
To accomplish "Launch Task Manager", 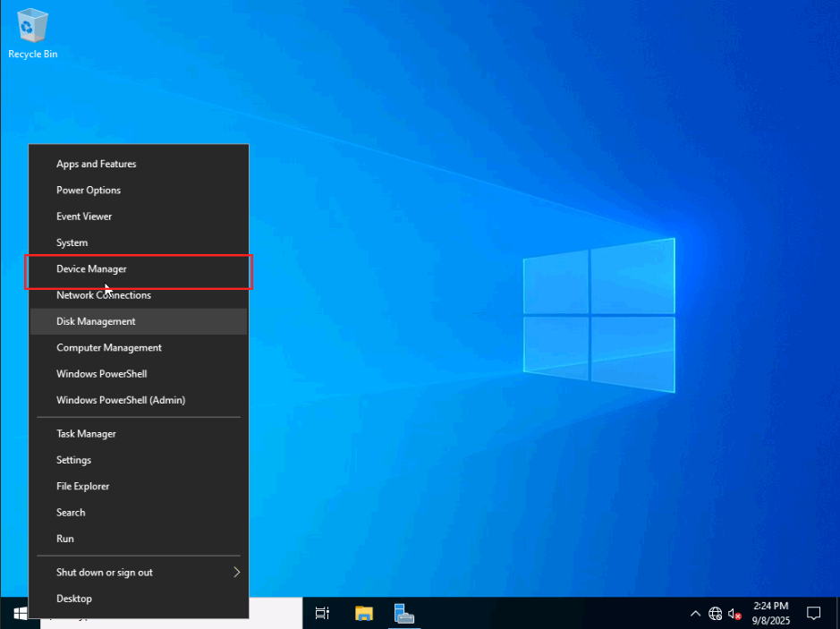I will (86, 433).
